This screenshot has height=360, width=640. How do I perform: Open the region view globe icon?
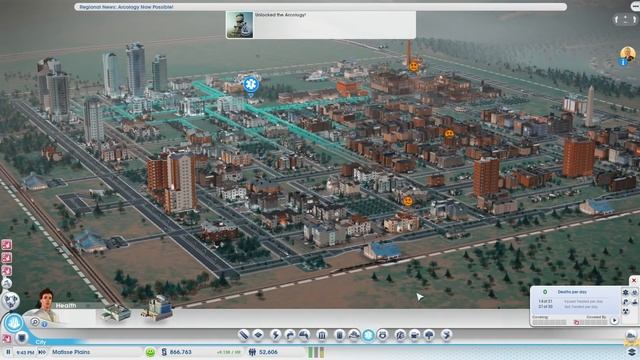pyautogui.click(x=11, y=301)
